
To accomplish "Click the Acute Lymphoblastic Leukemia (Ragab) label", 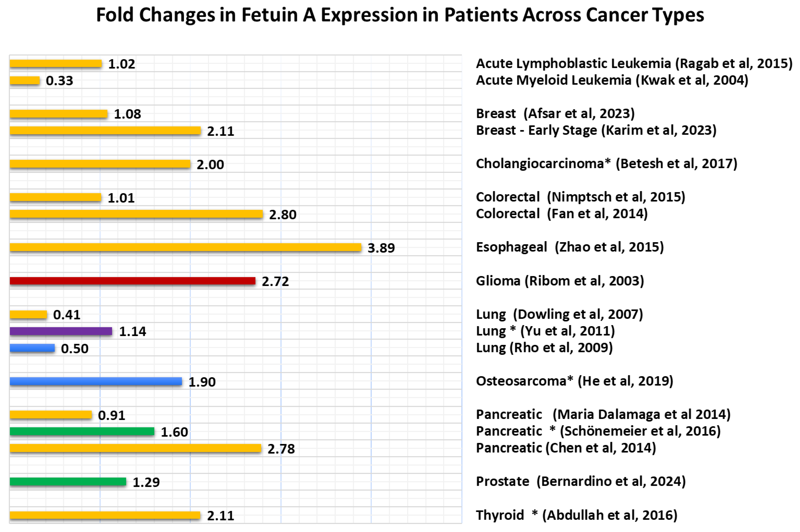I will point(634,64).
